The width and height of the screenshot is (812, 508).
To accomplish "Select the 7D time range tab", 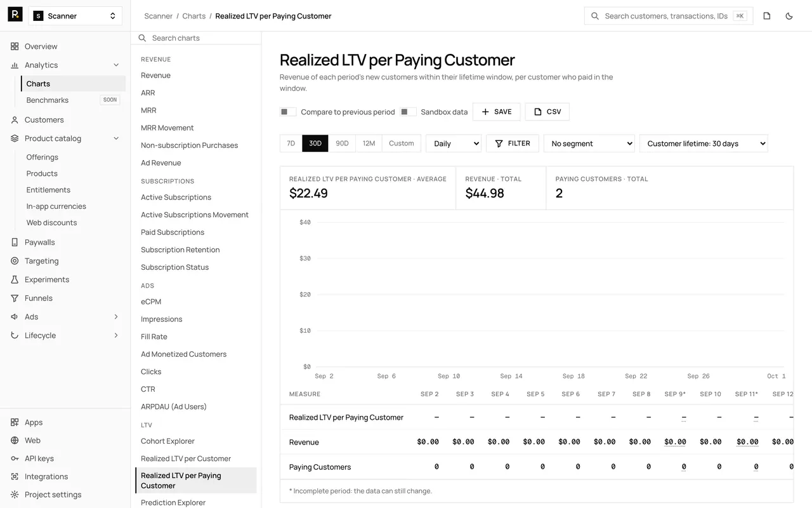I will (x=291, y=144).
